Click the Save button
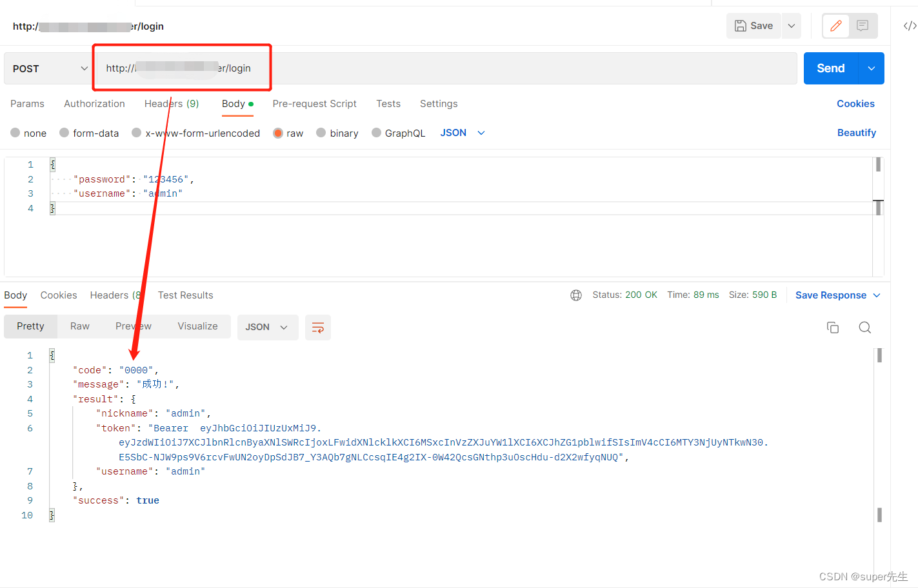The image size is (918, 588). click(x=753, y=26)
